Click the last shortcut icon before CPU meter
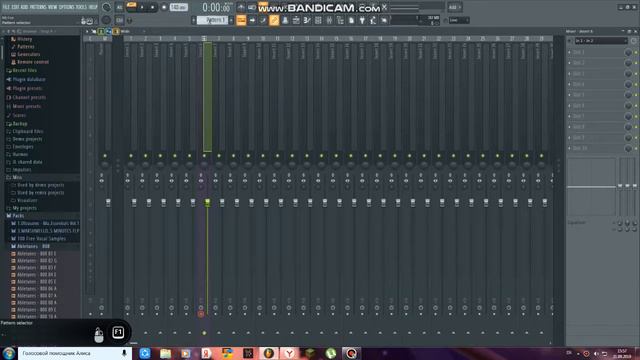Viewport: 640px width, 360px height. [384, 20]
